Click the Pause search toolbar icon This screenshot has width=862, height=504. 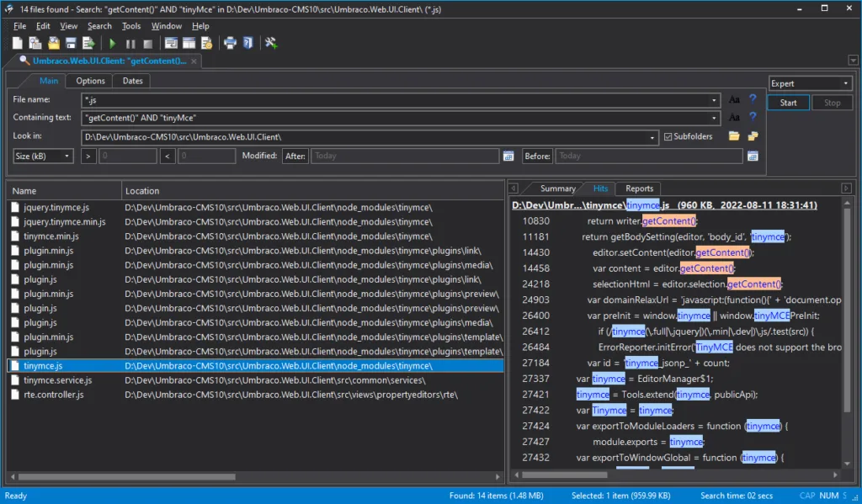[130, 43]
